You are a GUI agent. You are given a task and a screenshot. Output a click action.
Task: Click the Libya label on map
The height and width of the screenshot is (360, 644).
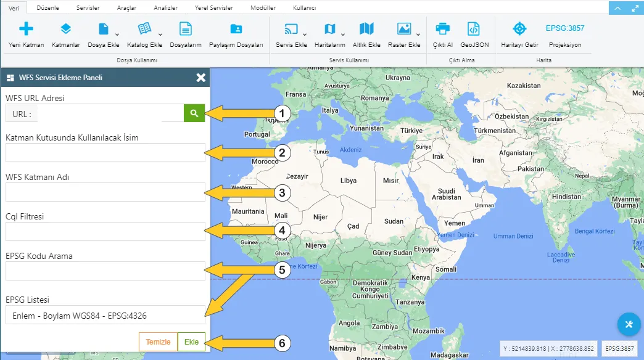coord(349,181)
